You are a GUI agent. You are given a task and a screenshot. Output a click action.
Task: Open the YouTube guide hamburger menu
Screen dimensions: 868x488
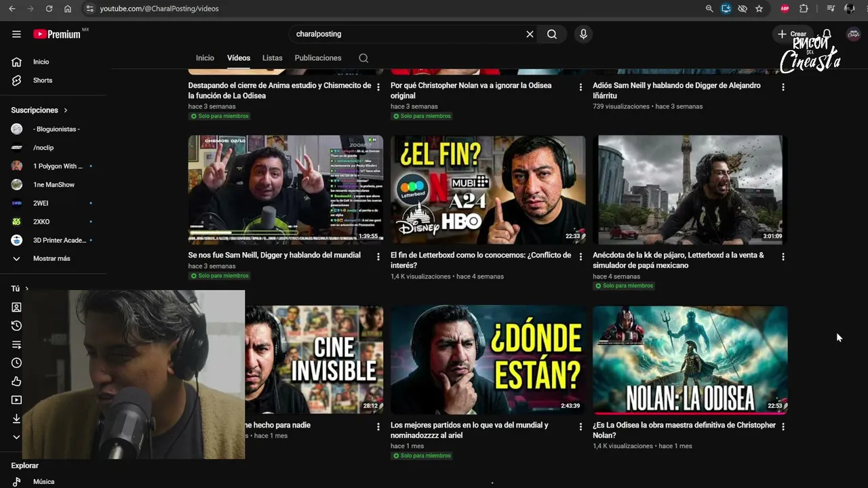[x=16, y=34]
